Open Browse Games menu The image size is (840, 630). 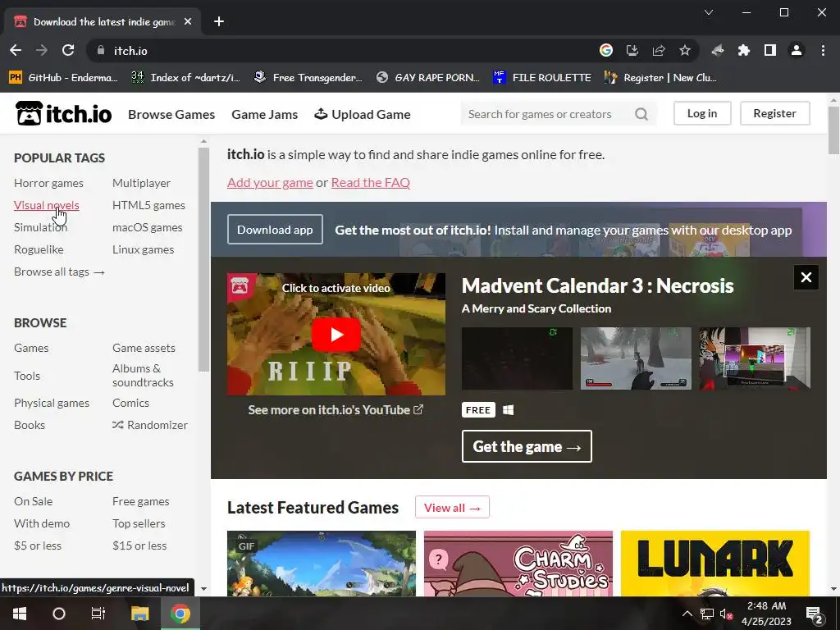point(171,114)
